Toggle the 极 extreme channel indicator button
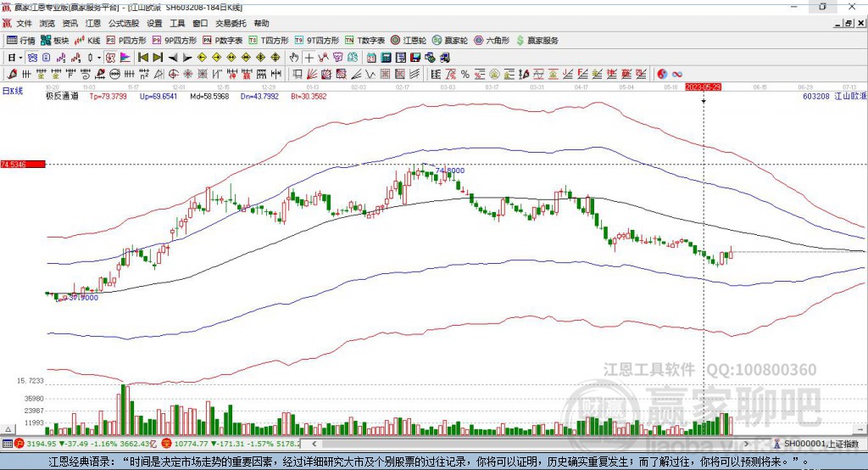 [110, 58]
